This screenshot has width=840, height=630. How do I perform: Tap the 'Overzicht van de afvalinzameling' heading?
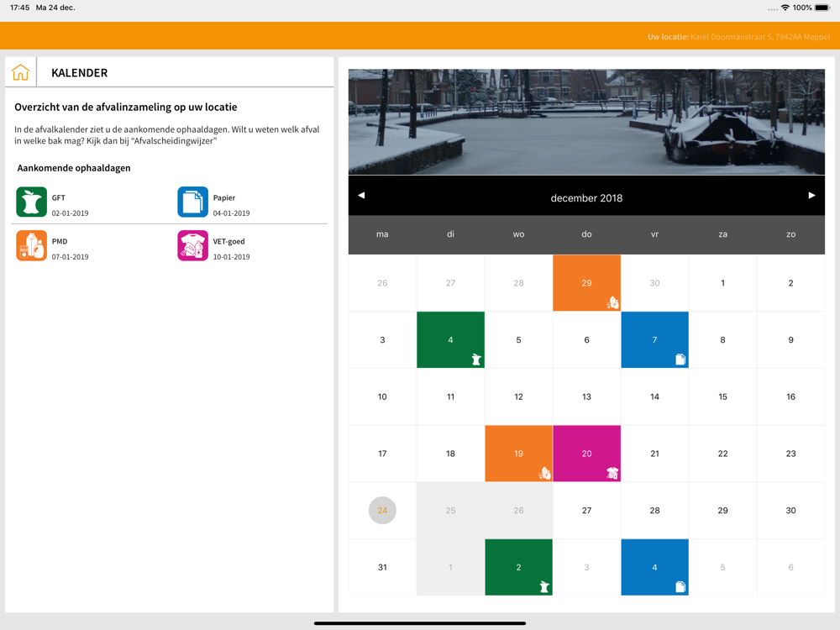tap(126, 108)
